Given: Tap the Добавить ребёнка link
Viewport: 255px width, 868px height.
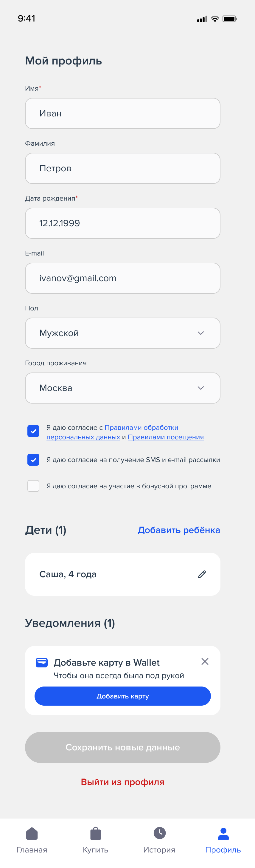Looking at the screenshot, I should pyautogui.click(x=179, y=530).
